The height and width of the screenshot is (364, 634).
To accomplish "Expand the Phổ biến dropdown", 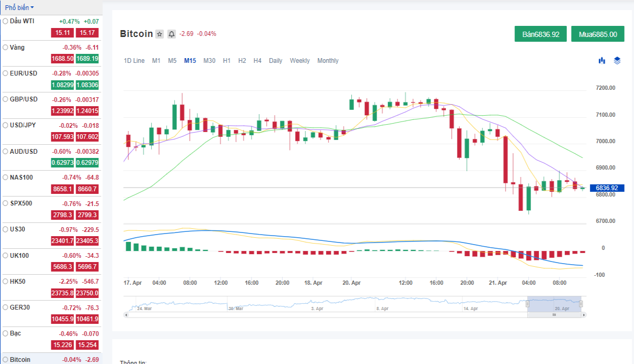I will coord(20,7).
